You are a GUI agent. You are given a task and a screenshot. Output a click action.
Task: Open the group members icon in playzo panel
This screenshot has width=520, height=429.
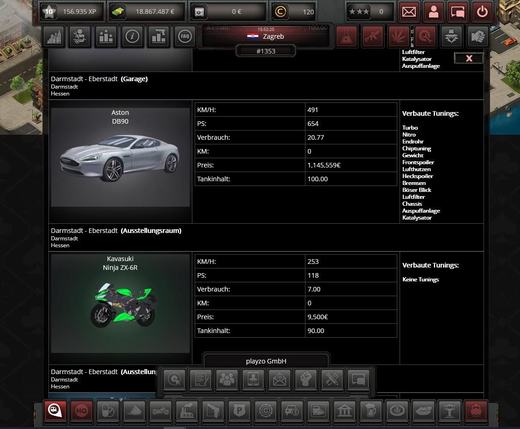click(x=227, y=379)
